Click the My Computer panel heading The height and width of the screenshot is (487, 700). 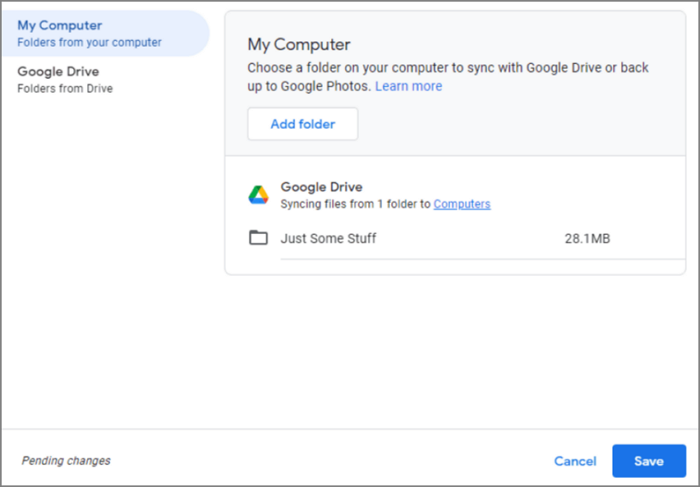(299, 45)
